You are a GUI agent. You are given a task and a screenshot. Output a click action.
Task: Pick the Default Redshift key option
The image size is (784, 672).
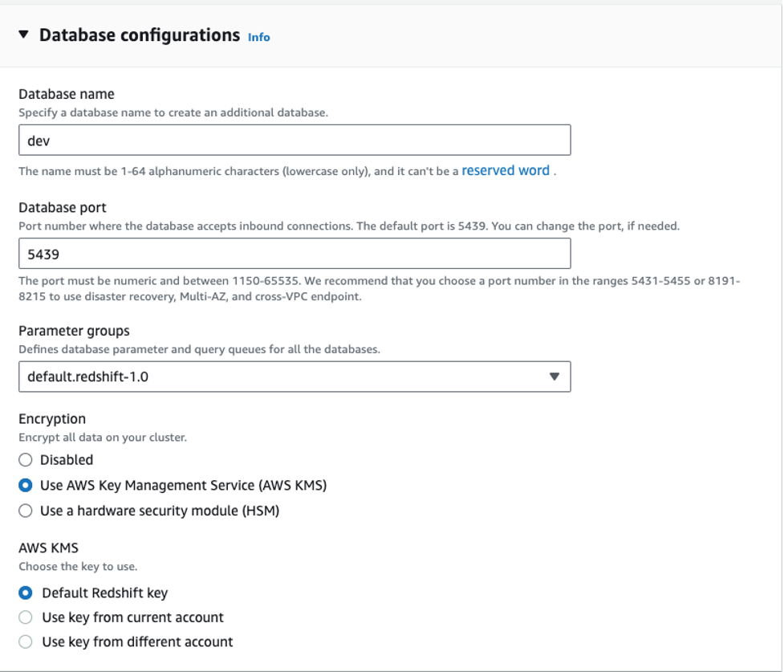(26, 593)
